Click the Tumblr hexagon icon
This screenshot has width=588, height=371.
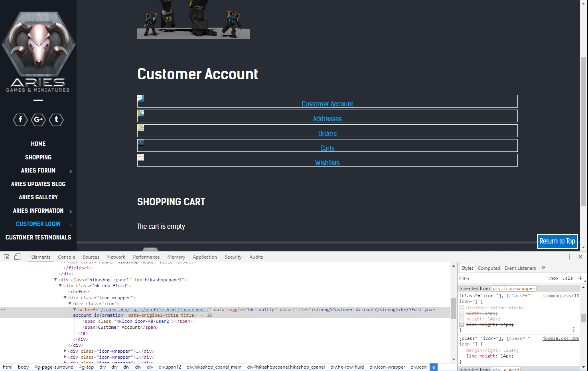click(x=56, y=120)
